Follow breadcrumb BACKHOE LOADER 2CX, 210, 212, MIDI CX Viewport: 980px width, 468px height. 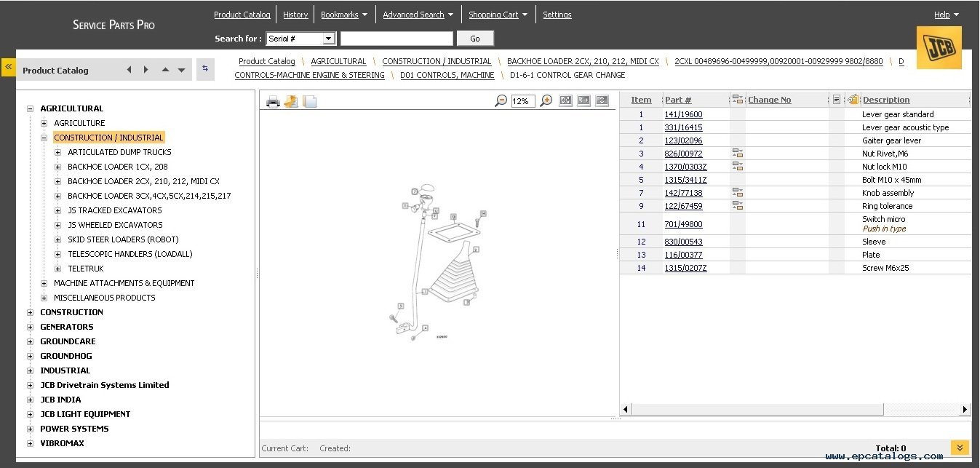click(583, 61)
